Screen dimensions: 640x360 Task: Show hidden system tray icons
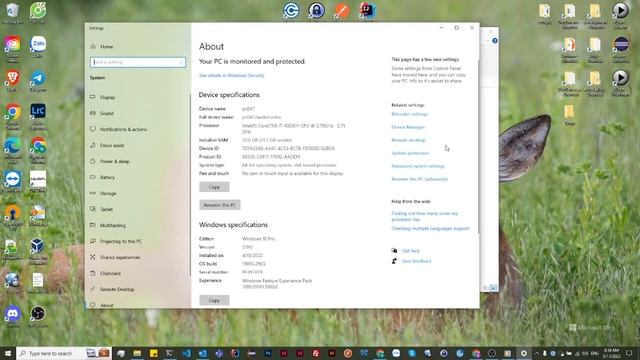(x=536, y=353)
